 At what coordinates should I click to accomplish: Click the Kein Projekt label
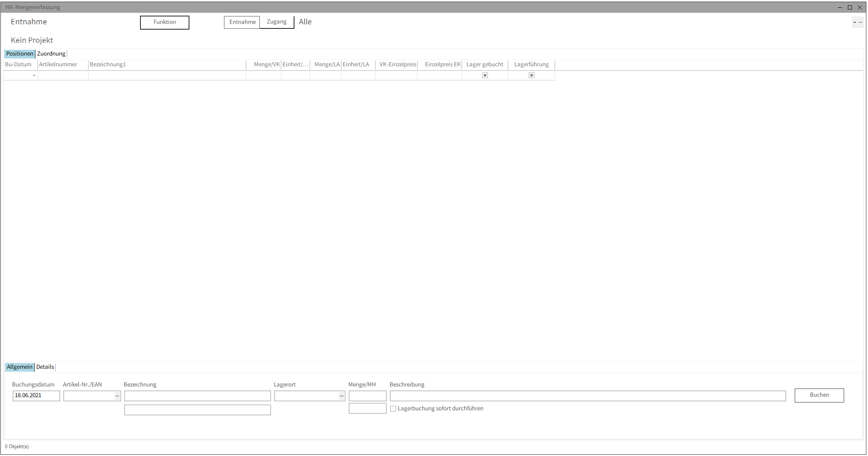pos(32,40)
